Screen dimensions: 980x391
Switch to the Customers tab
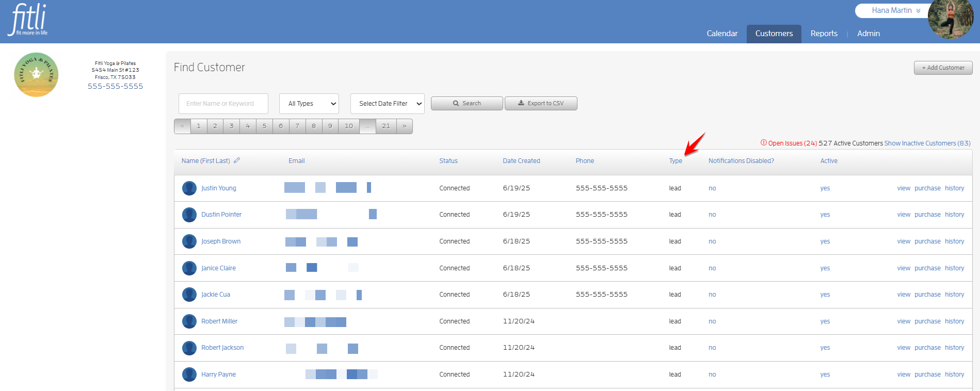(x=774, y=34)
